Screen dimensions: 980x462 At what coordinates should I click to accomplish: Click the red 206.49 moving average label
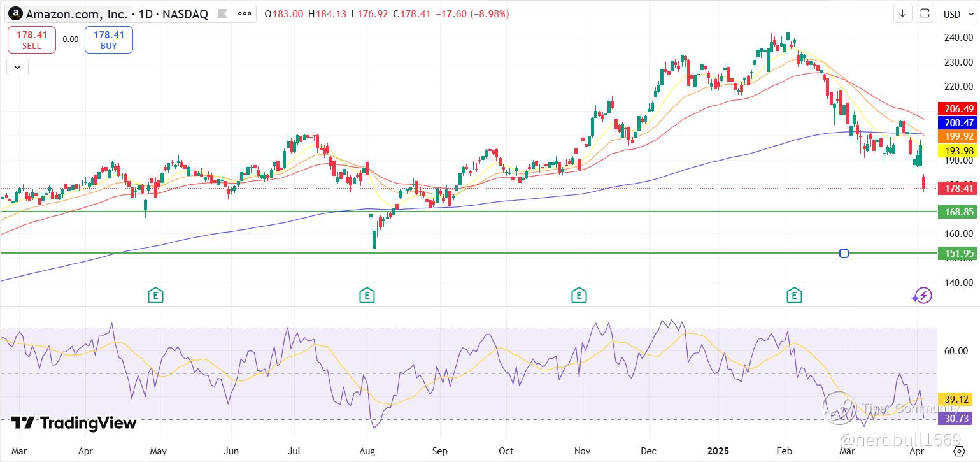coord(957,108)
